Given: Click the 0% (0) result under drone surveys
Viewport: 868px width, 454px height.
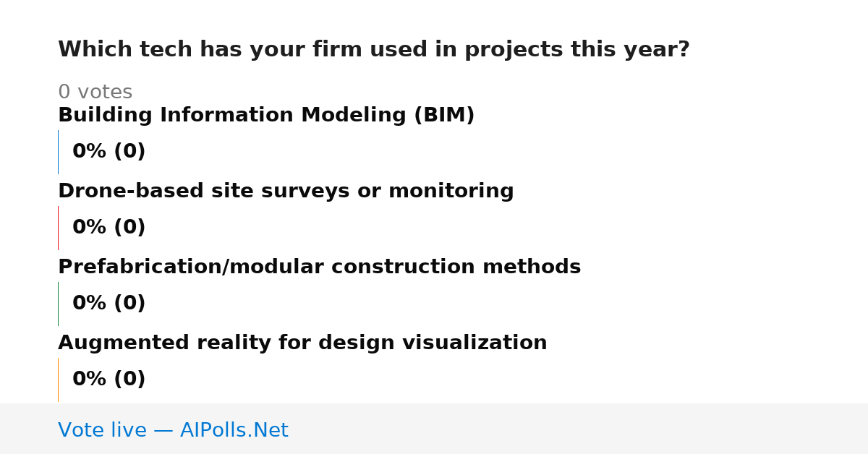Looking at the screenshot, I should (109, 228).
